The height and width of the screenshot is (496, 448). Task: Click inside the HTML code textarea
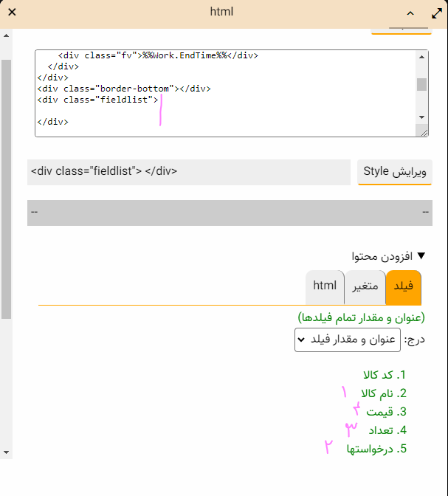(221, 93)
